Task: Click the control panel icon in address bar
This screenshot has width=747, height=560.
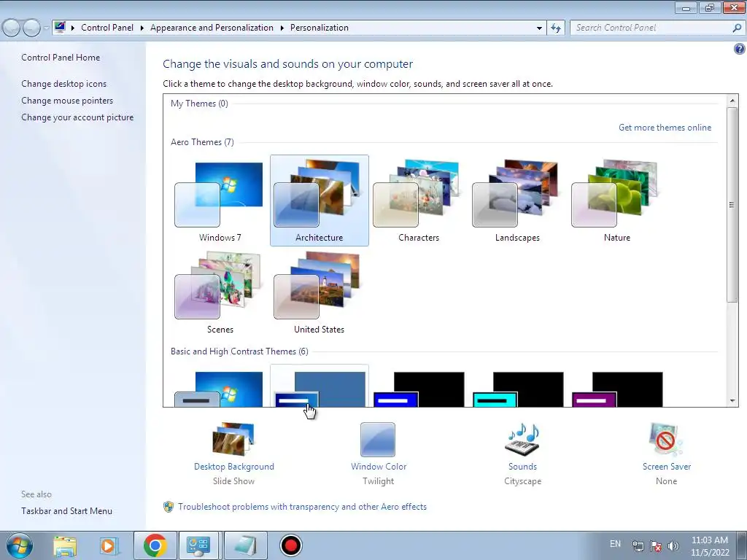Action: [60, 27]
